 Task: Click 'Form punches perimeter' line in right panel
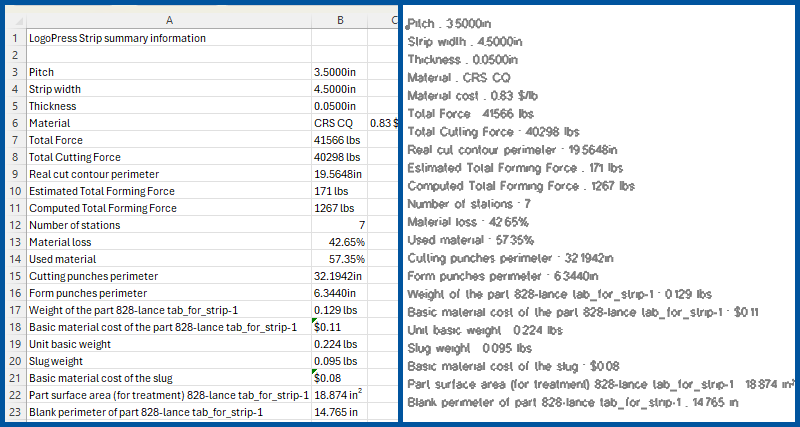(x=503, y=277)
